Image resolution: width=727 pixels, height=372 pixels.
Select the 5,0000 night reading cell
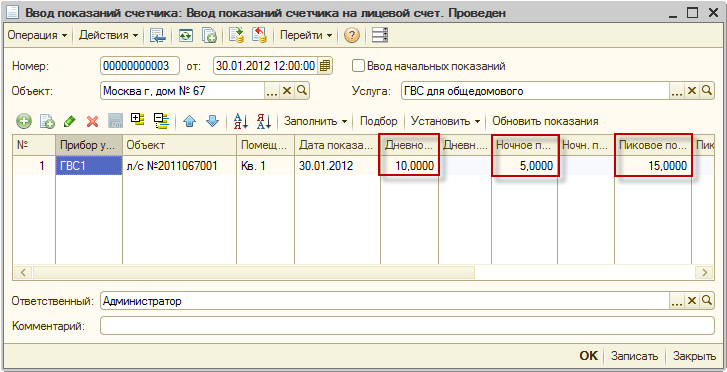pos(524,166)
